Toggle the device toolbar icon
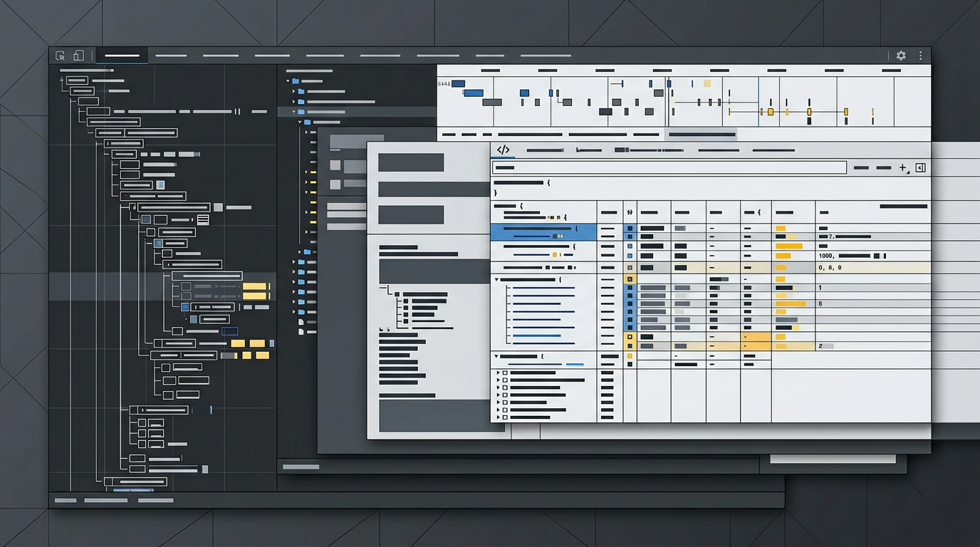980x547 pixels. (78, 56)
